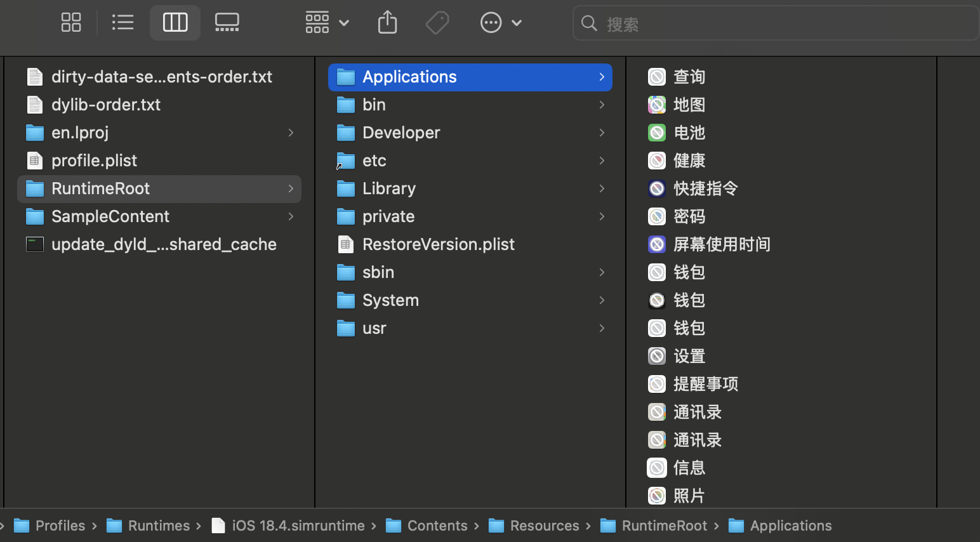This screenshot has width=980, height=542.
Task: Click the 电池 app icon
Action: click(x=657, y=133)
